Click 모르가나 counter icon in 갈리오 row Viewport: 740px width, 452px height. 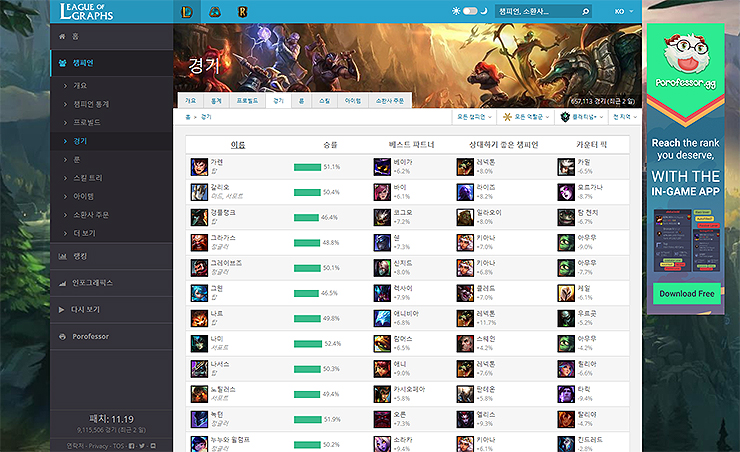coord(566,192)
